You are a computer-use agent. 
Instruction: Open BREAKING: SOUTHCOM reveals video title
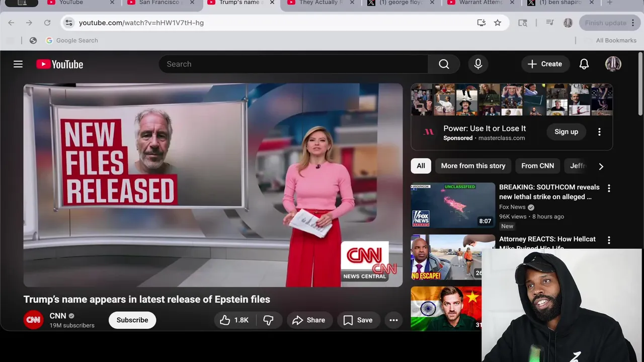click(549, 192)
